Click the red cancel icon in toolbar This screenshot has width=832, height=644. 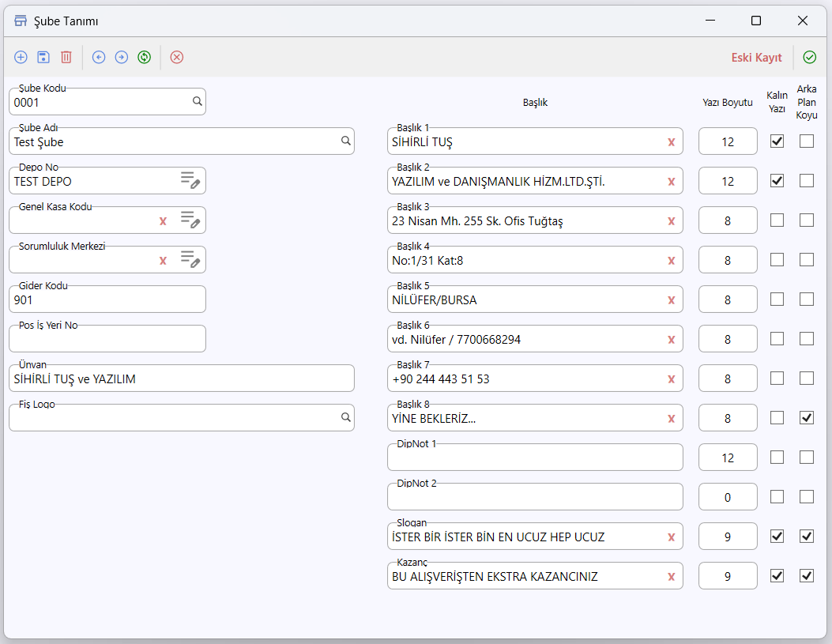177,58
